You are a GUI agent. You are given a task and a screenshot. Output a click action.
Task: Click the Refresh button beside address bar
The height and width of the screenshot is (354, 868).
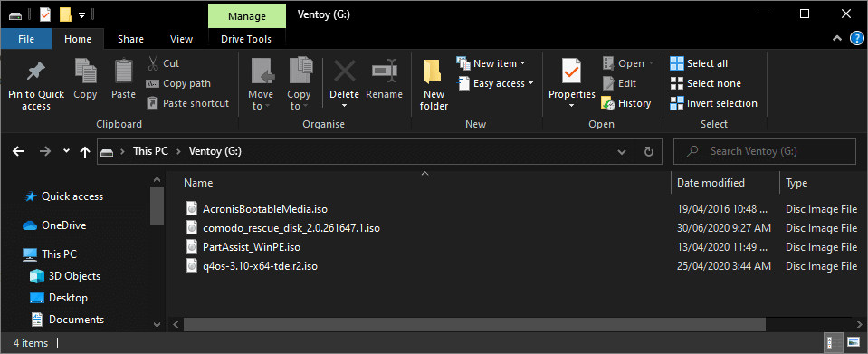(649, 151)
